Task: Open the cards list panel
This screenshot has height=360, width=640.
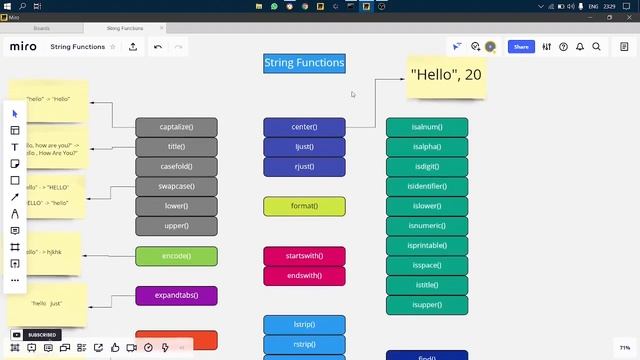Action: coord(82,348)
